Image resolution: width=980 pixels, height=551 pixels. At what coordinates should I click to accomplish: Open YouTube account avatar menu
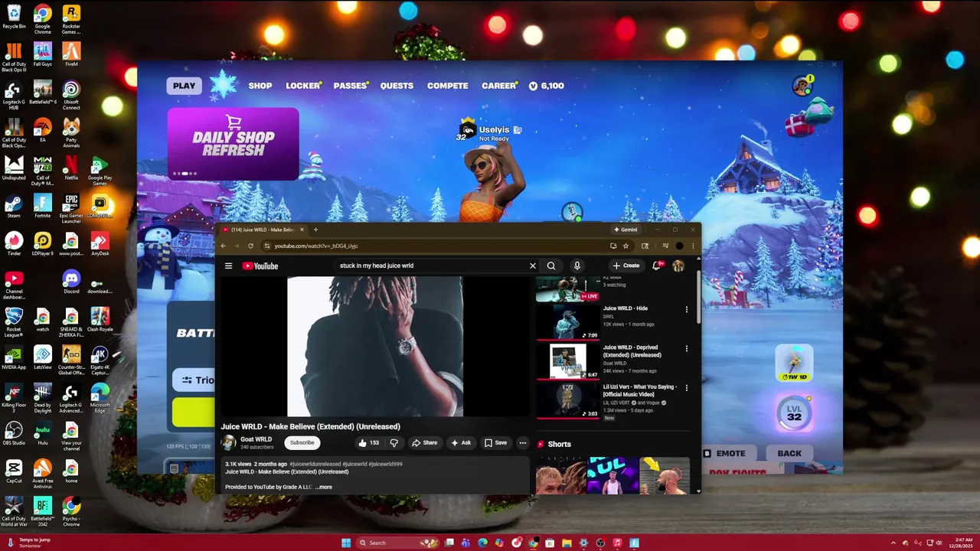[x=678, y=266]
